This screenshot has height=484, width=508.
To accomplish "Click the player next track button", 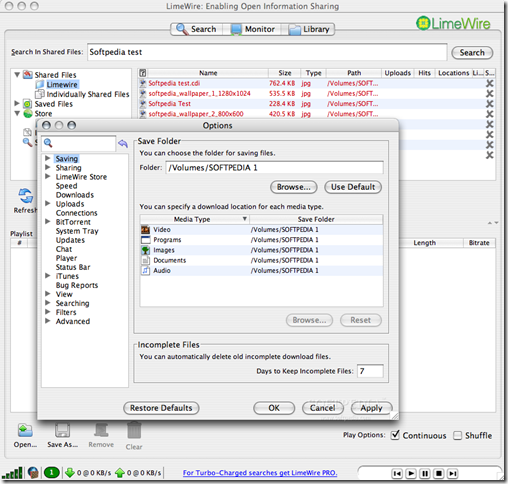I will coord(453,473).
